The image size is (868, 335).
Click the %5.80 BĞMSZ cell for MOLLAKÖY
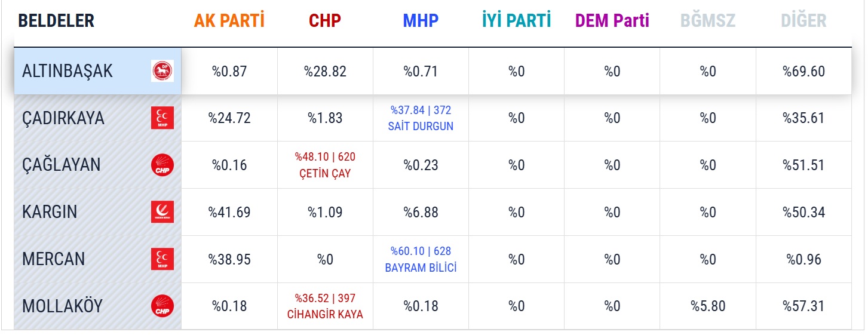[x=708, y=306]
